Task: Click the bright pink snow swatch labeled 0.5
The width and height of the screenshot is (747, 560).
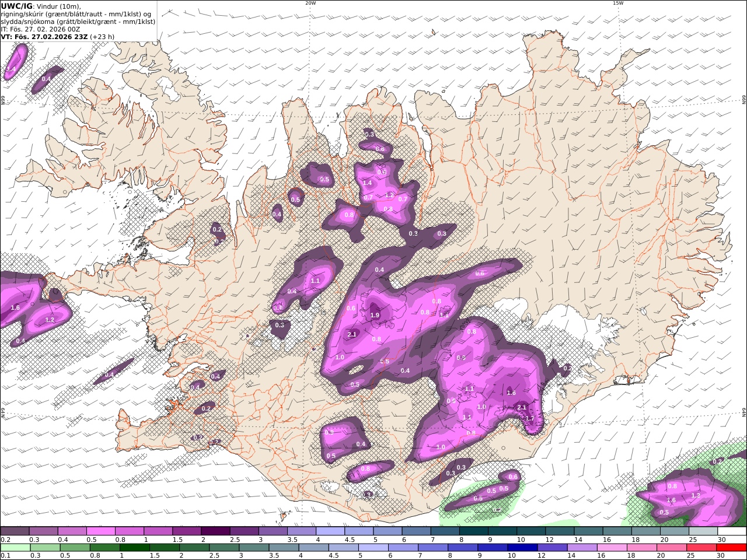Action: (x=102, y=531)
